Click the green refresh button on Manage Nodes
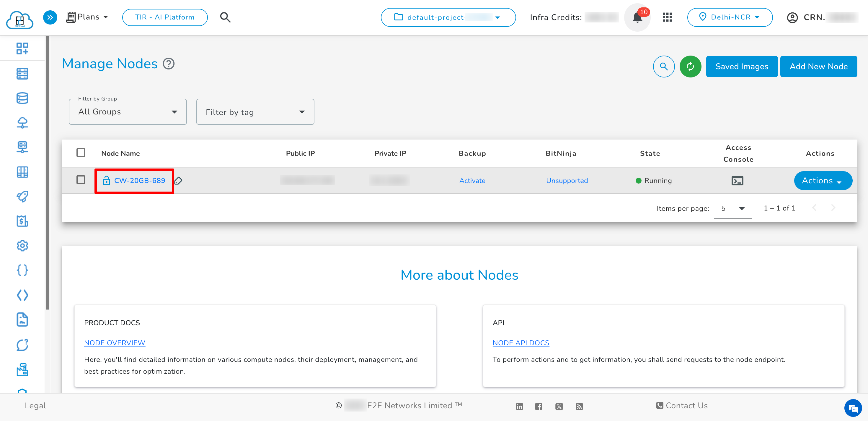Image resolution: width=868 pixels, height=421 pixels. 691,67
